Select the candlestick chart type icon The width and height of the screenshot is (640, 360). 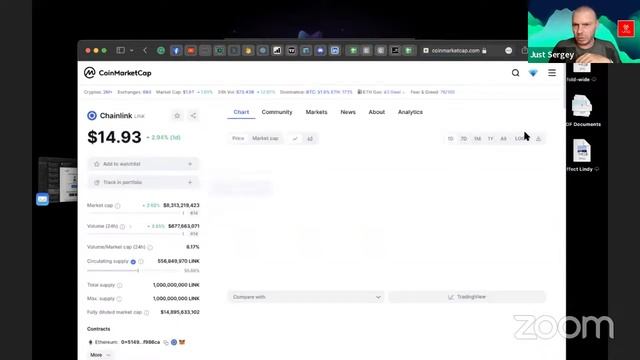click(310, 139)
